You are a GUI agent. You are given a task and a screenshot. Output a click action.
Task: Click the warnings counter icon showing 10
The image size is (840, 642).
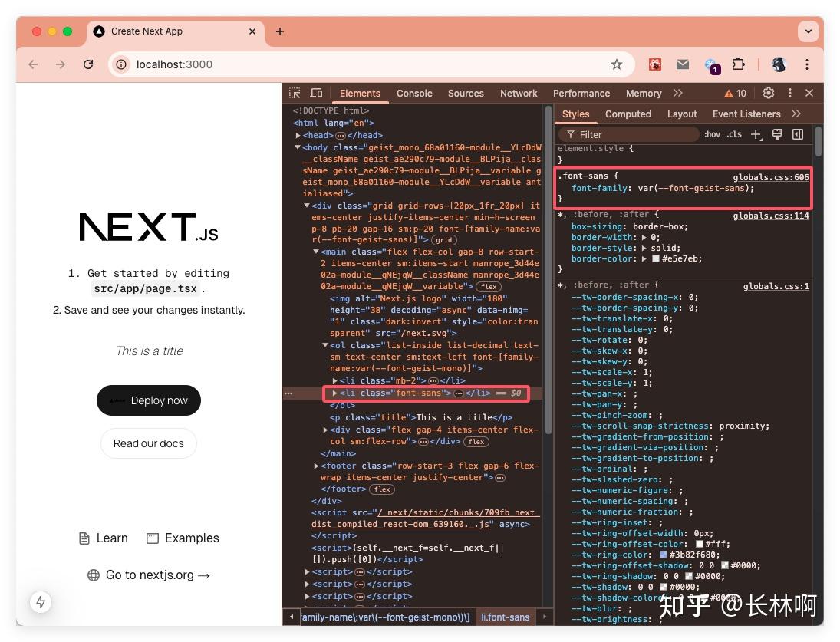[x=734, y=93]
